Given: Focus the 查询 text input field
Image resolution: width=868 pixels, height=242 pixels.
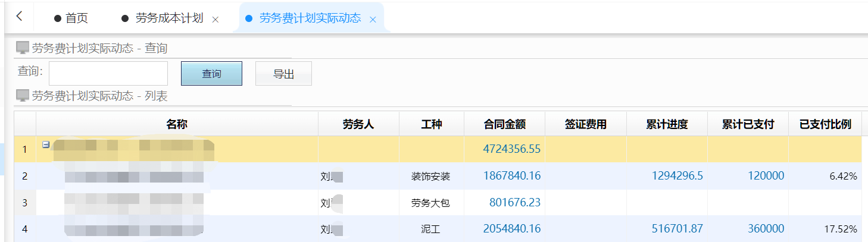Looking at the screenshot, I should click(108, 74).
